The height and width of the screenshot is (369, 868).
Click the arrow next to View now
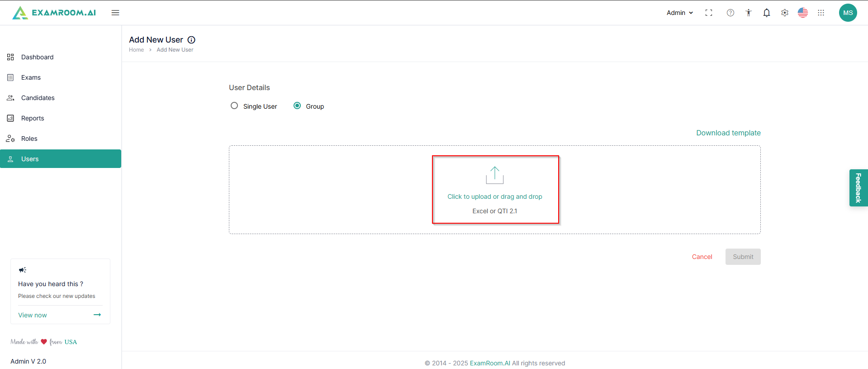97,315
